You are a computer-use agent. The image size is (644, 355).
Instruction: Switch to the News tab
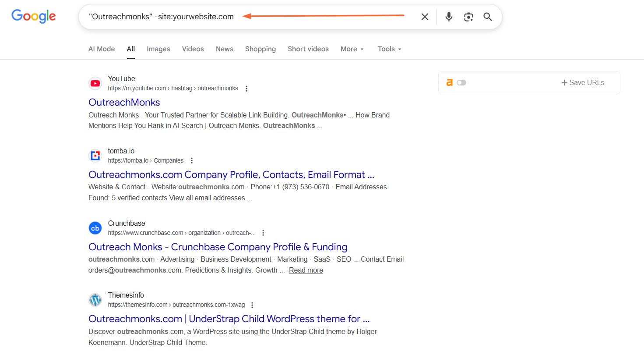(x=224, y=49)
